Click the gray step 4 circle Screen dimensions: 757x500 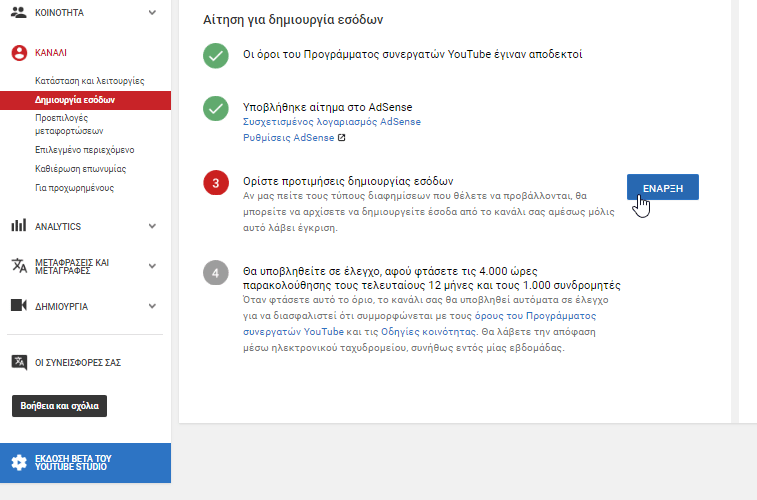pyautogui.click(x=216, y=273)
